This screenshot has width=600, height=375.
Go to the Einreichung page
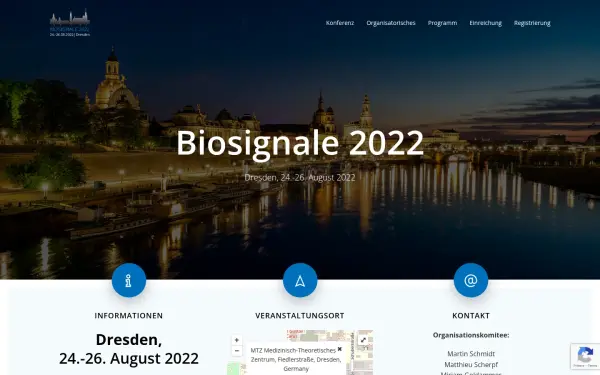pos(486,23)
